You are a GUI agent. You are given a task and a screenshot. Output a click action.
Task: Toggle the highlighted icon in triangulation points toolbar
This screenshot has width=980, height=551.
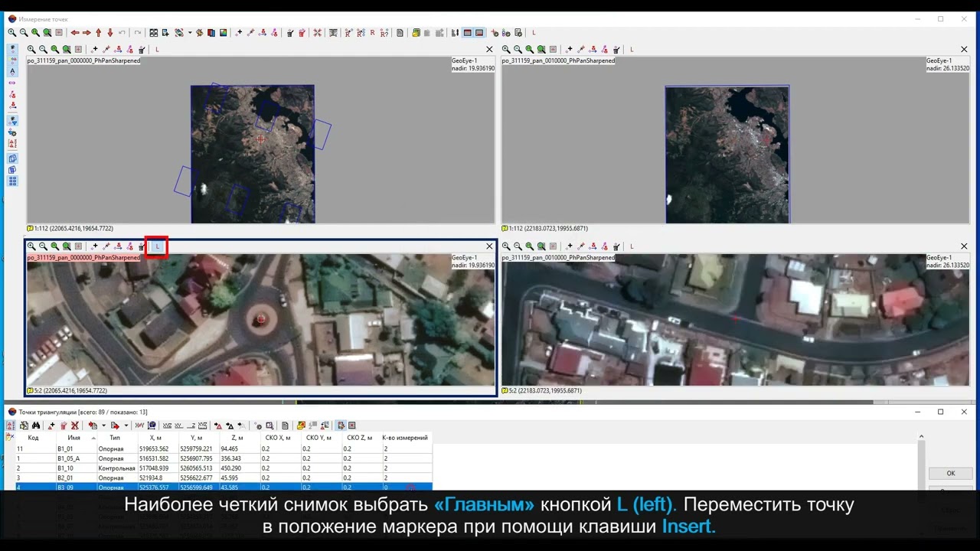coord(341,425)
